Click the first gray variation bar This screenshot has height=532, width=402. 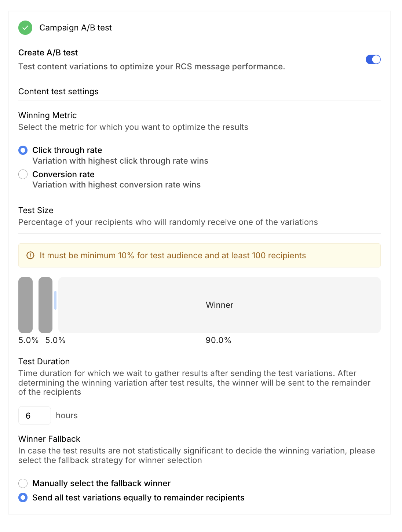click(x=26, y=305)
